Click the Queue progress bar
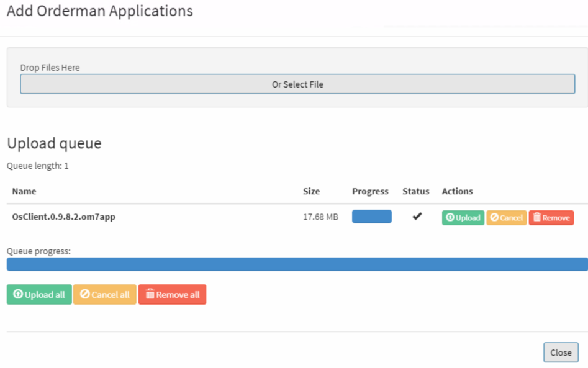The height and width of the screenshot is (368, 588). [297, 264]
